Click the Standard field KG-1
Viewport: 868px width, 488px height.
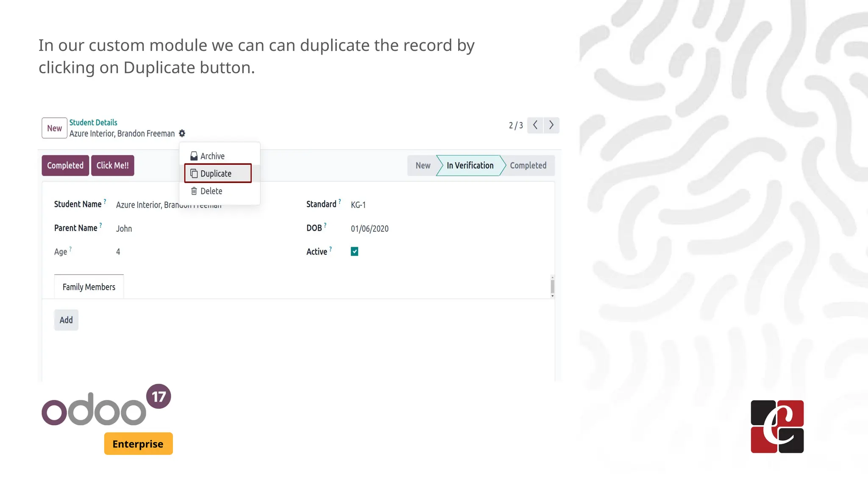(358, 205)
